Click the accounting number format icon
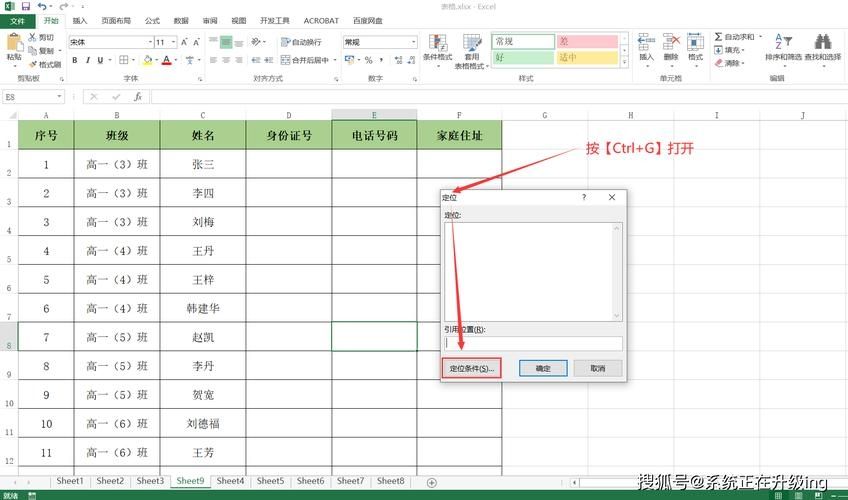This screenshot has width=848, height=500. point(349,60)
